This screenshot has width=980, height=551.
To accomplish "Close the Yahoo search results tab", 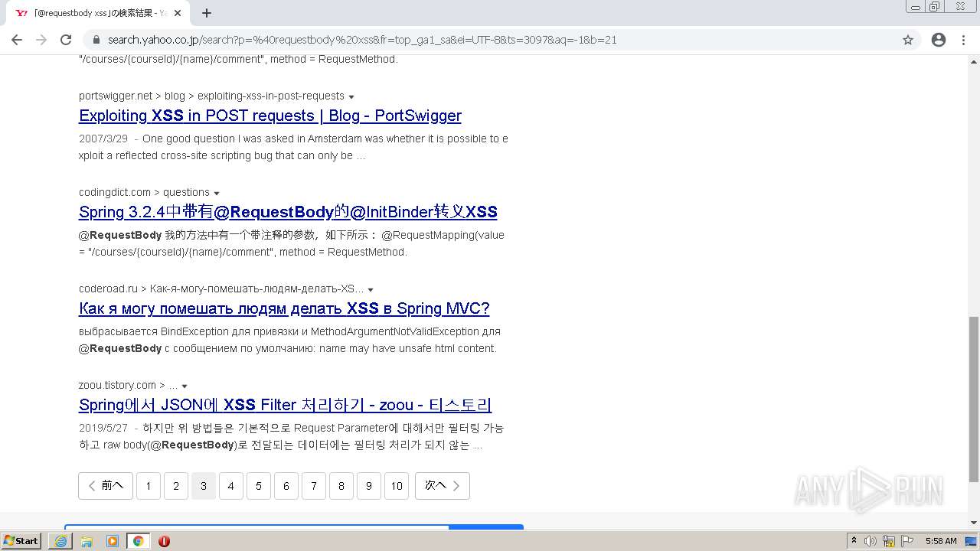I will tap(178, 13).
